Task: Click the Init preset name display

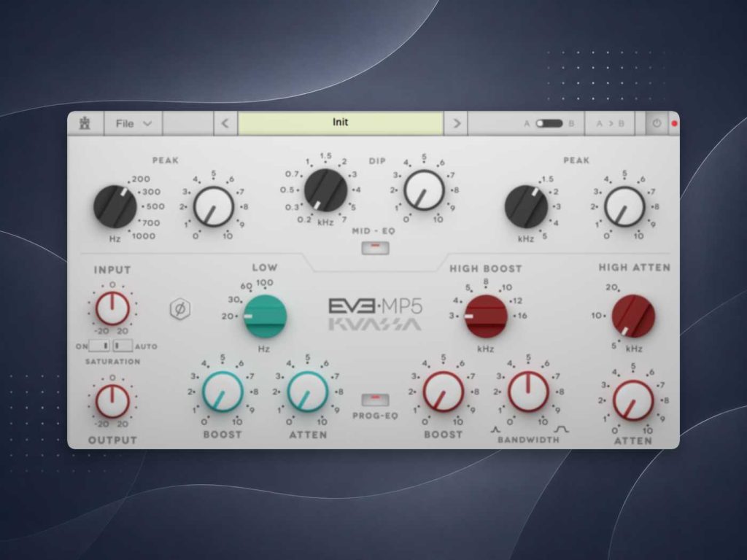Action: (340, 123)
